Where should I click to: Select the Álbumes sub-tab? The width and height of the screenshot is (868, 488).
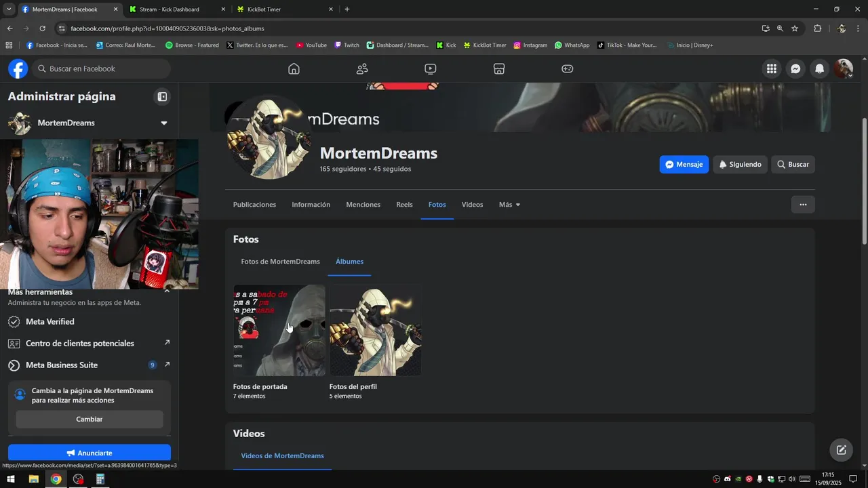tap(349, 262)
